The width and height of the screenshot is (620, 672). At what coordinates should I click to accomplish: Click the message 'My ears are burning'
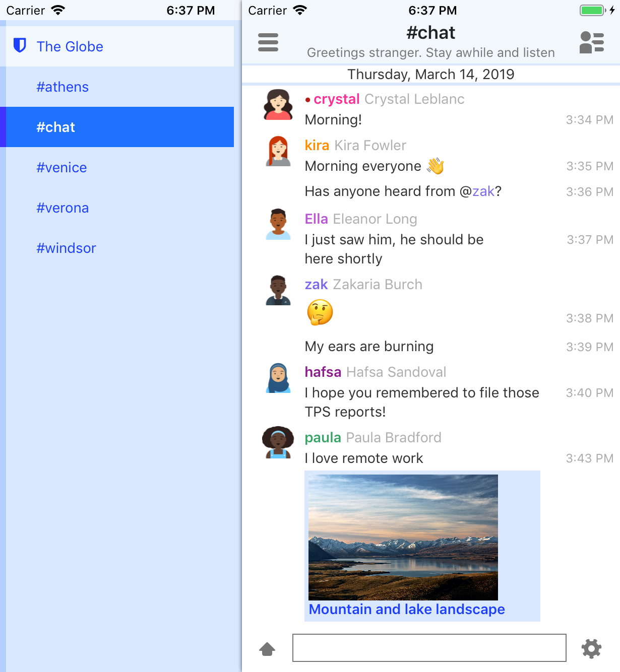tap(369, 347)
